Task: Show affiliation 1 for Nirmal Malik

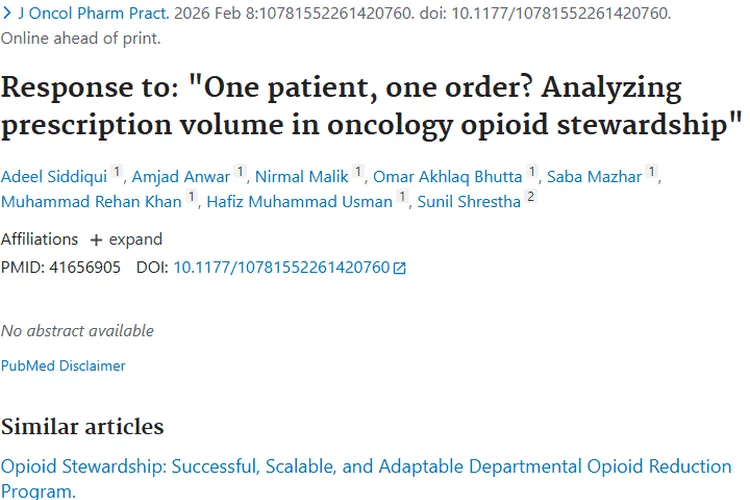Action: 360,172
